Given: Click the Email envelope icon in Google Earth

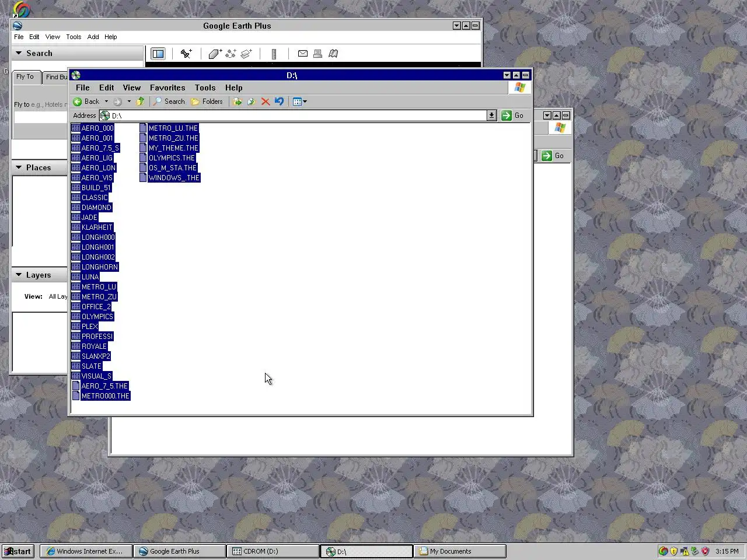Looking at the screenshot, I should tap(302, 54).
